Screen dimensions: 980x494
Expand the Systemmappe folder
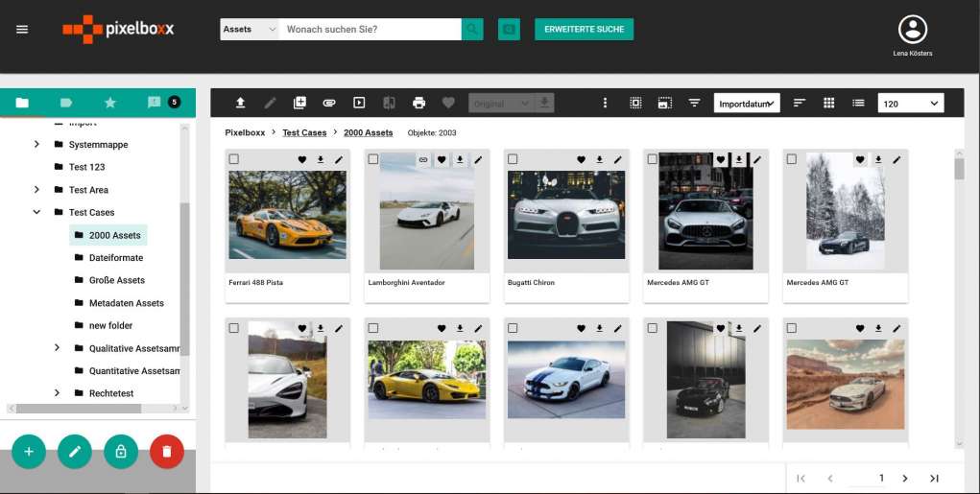36,144
